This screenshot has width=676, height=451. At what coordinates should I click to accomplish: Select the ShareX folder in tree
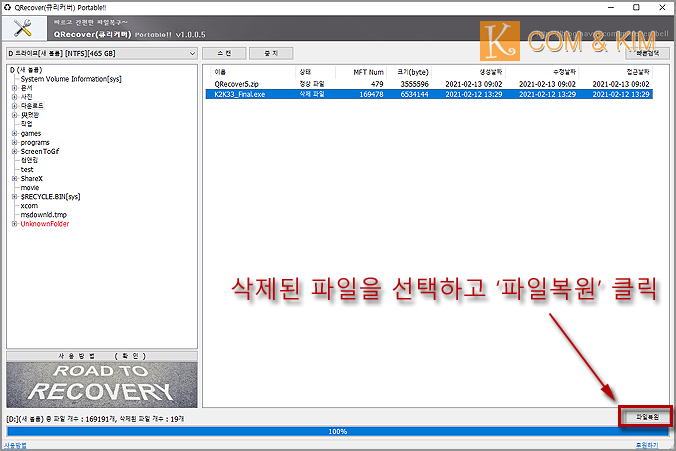31,179
